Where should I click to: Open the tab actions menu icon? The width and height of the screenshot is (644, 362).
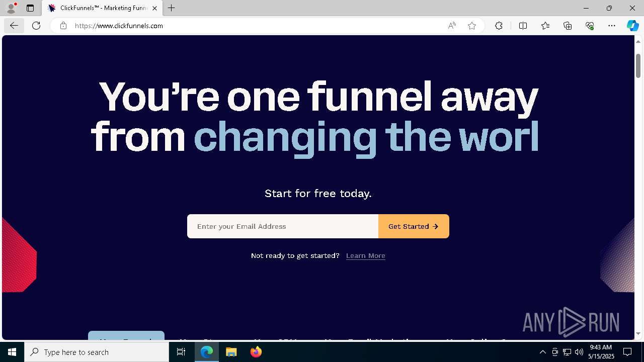30,8
